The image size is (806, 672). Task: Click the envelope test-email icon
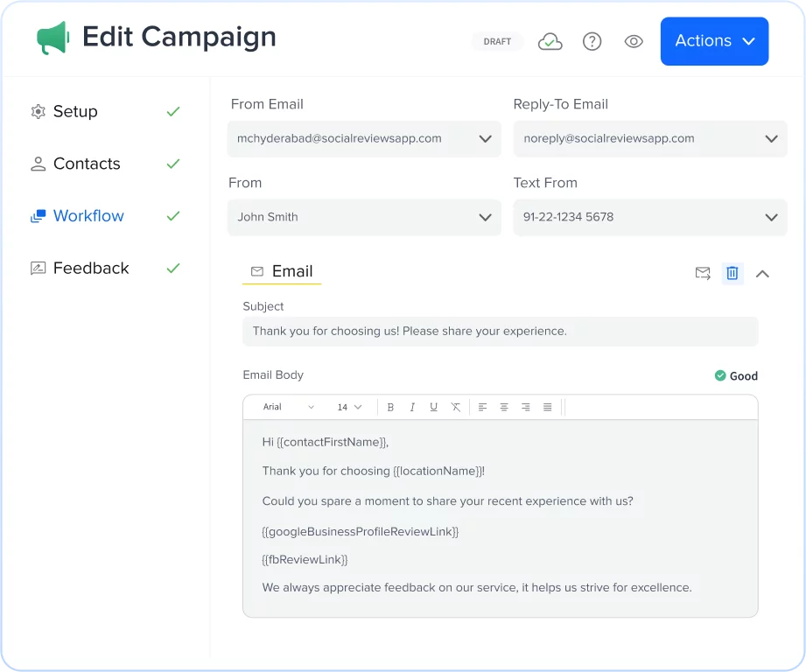(x=703, y=273)
